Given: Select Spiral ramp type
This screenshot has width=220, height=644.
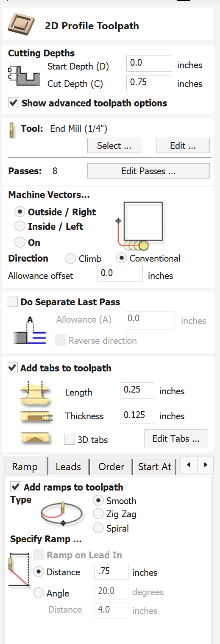Looking at the screenshot, I should (98, 528).
